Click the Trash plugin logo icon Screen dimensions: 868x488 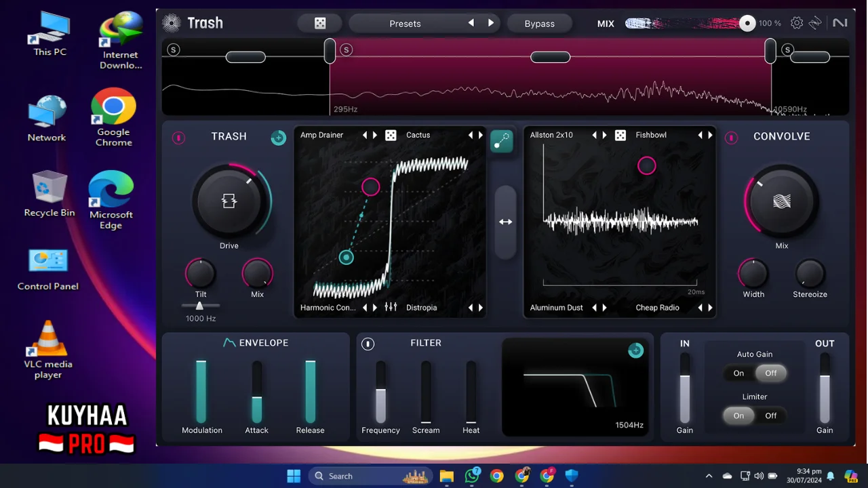coord(172,23)
